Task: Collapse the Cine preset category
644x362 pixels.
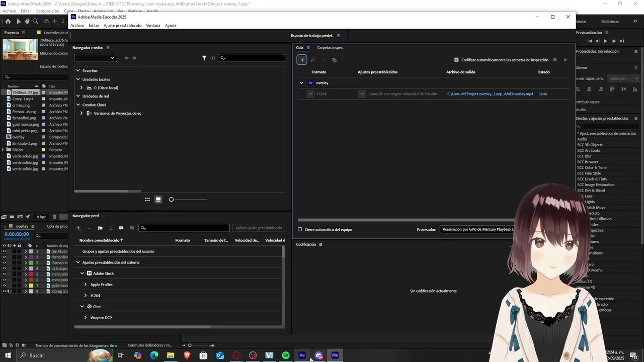Action: 82,307
